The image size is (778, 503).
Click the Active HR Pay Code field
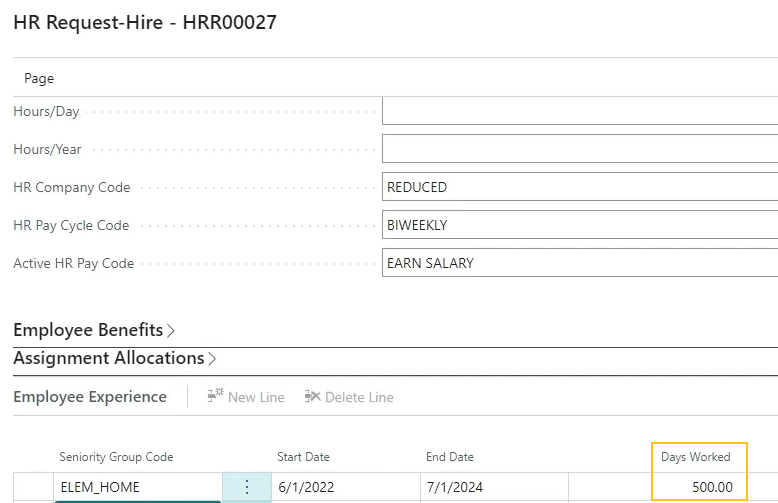pyautogui.click(x=580, y=263)
